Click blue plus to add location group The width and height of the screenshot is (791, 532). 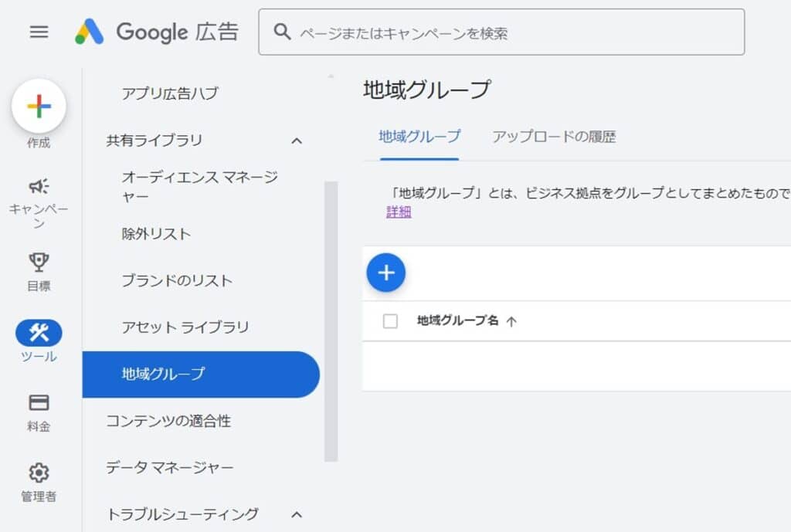tap(386, 273)
